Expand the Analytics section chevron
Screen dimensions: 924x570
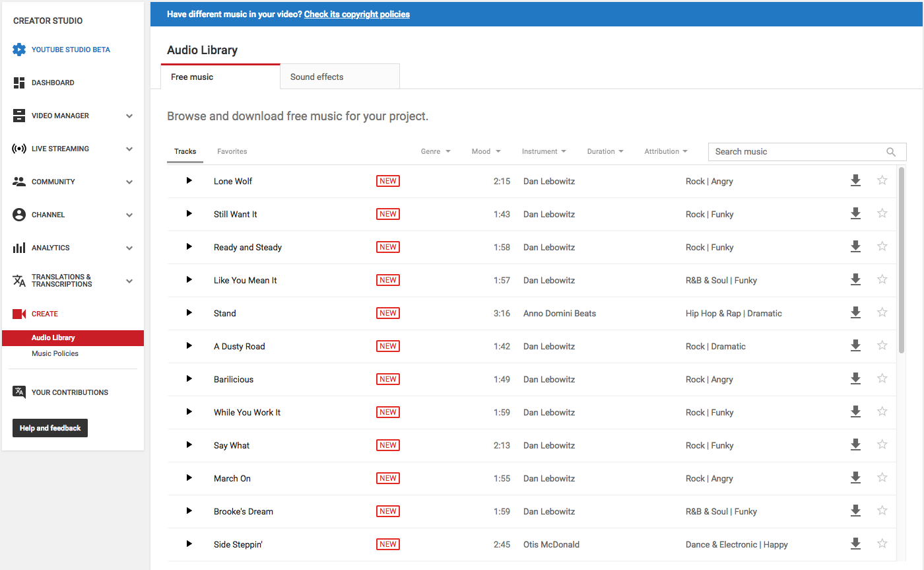click(129, 248)
